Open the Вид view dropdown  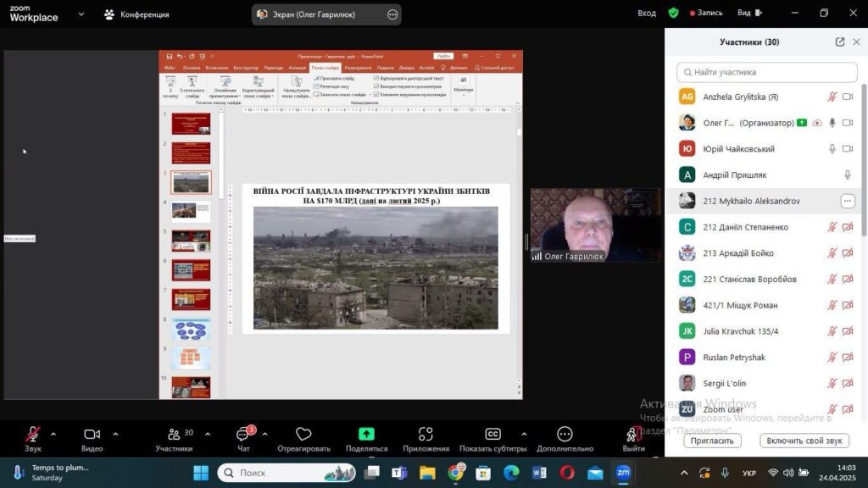tap(748, 14)
